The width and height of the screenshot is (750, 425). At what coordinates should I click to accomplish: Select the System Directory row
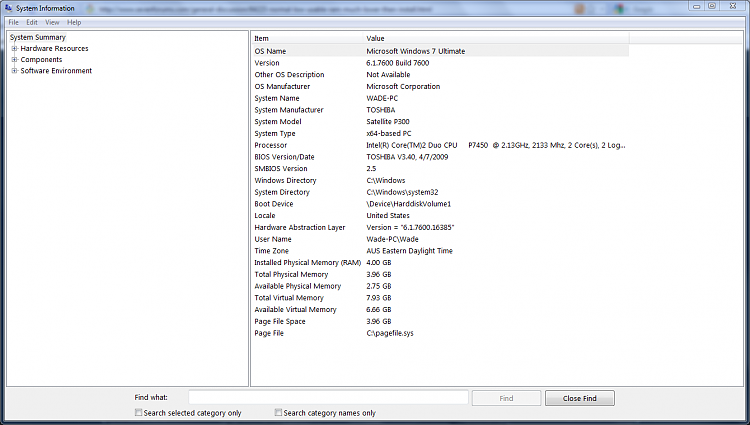[x=441, y=192]
